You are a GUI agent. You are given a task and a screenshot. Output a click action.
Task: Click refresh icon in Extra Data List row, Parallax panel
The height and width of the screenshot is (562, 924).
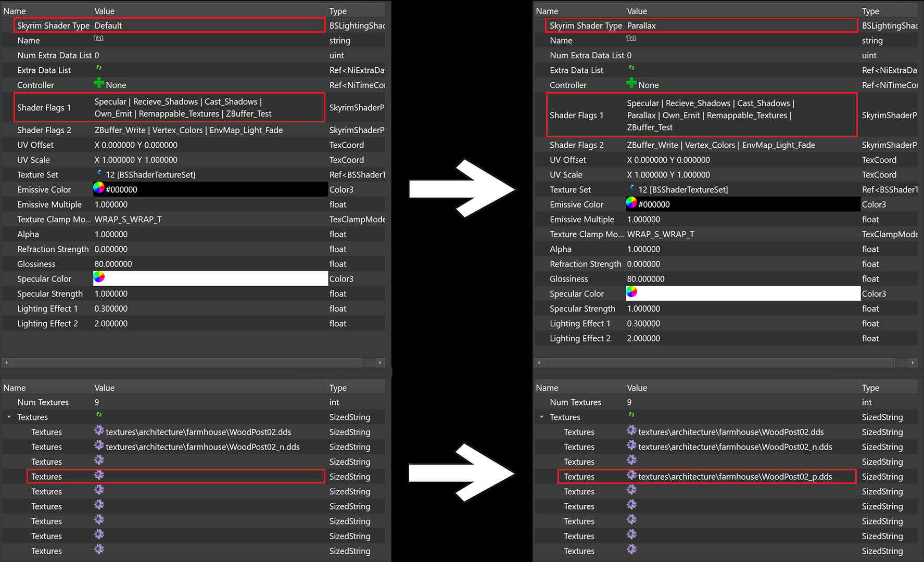tap(631, 68)
